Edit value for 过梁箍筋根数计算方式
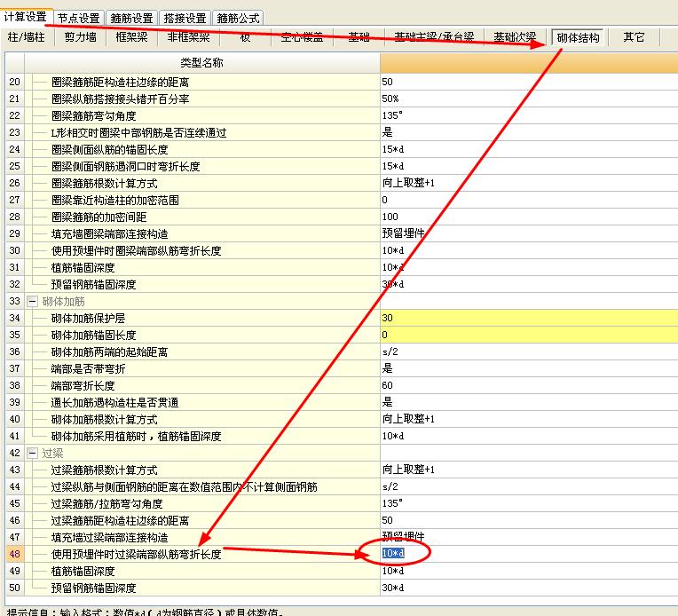Screen dimensions: 678x616 tap(529, 470)
